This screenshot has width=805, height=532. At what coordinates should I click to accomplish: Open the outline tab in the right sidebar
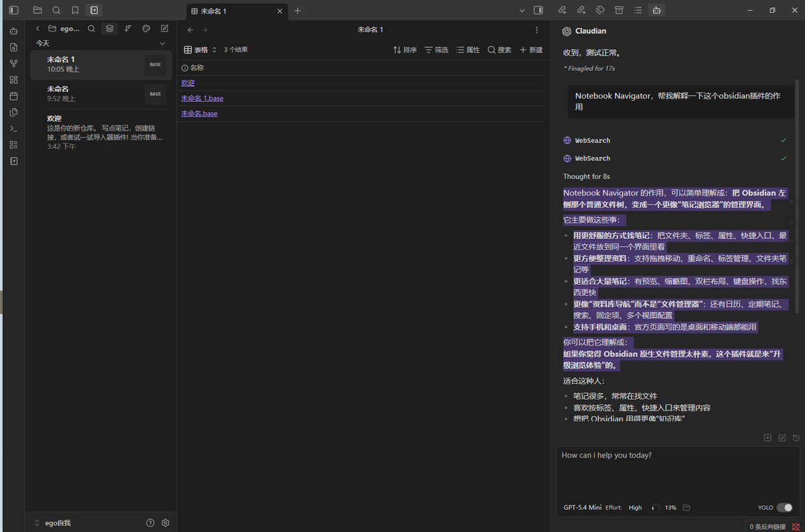pyautogui.click(x=638, y=10)
